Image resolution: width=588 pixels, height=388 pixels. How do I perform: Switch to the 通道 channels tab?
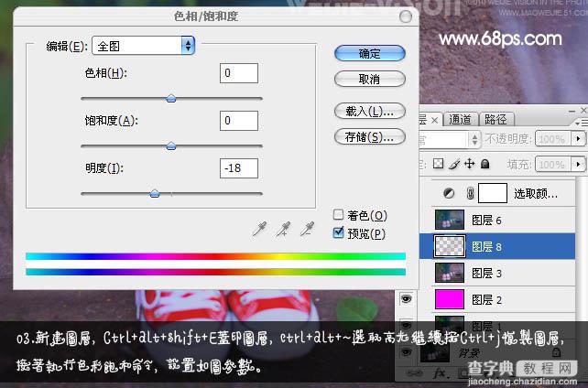tap(460, 120)
